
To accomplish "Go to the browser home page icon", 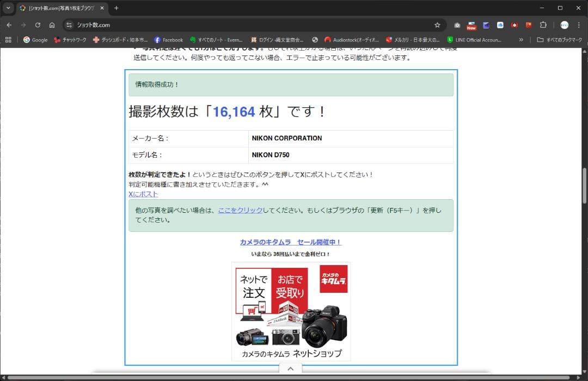I will pyautogui.click(x=52, y=25).
